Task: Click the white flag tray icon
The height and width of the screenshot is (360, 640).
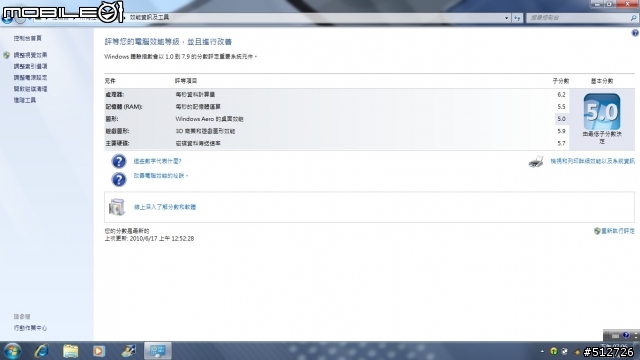Action: coord(565,351)
